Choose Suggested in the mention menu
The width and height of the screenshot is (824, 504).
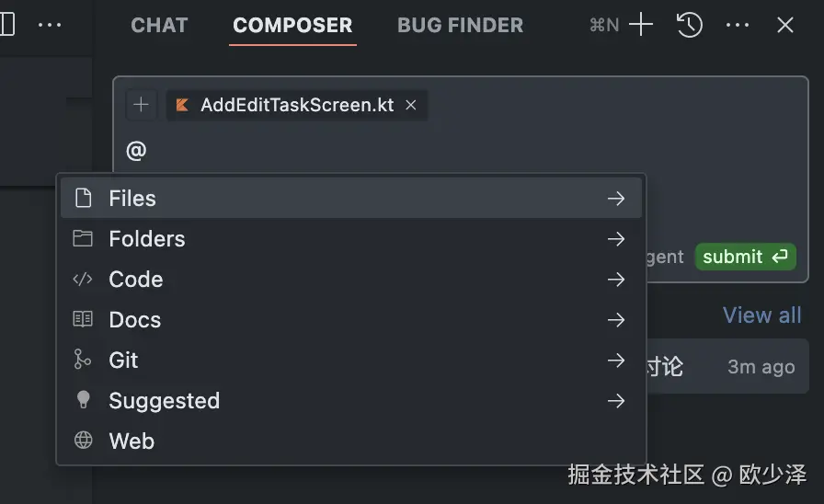[164, 400]
